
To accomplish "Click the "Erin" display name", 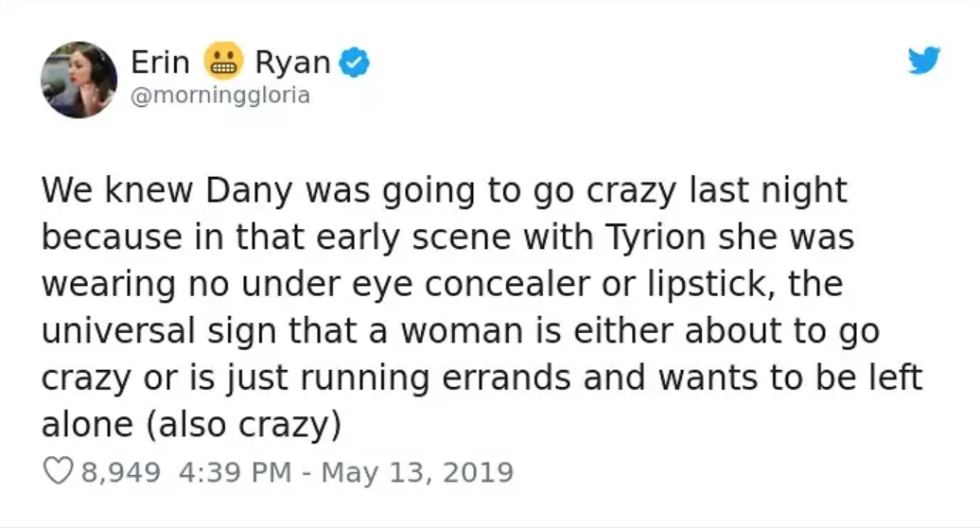I will (x=160, y=63).
